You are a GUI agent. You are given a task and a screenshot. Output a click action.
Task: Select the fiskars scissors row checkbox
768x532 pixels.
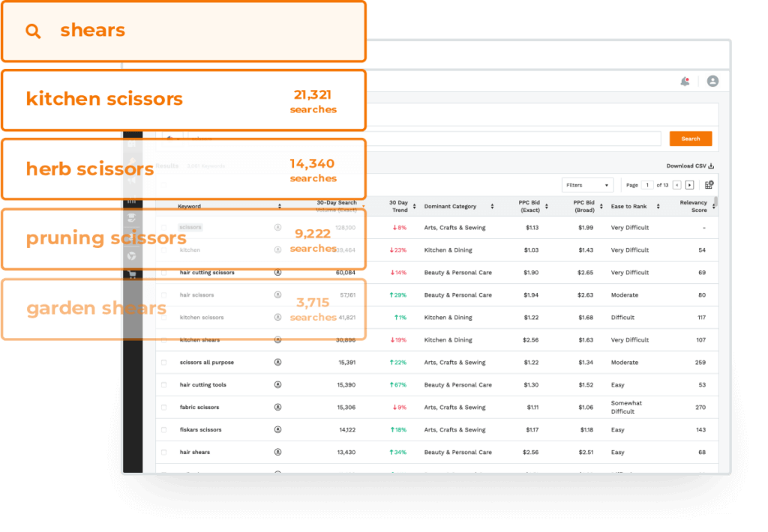(164, 430)
